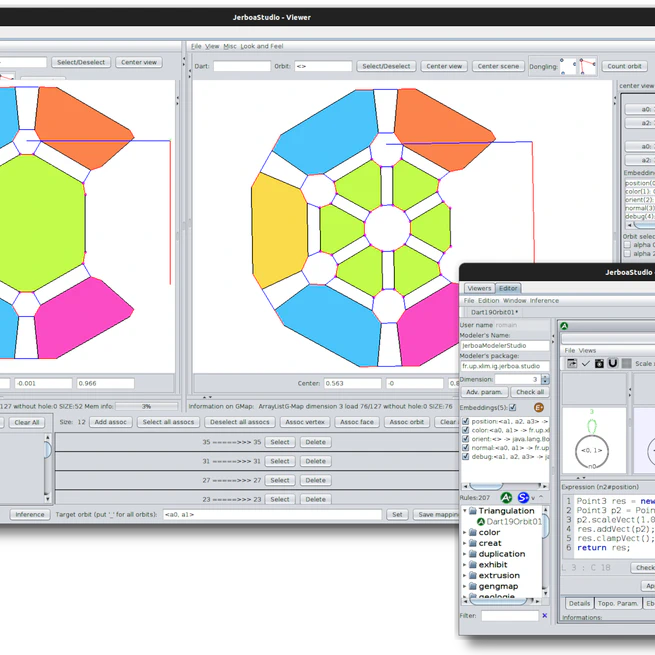Expand the color folder

465,532
